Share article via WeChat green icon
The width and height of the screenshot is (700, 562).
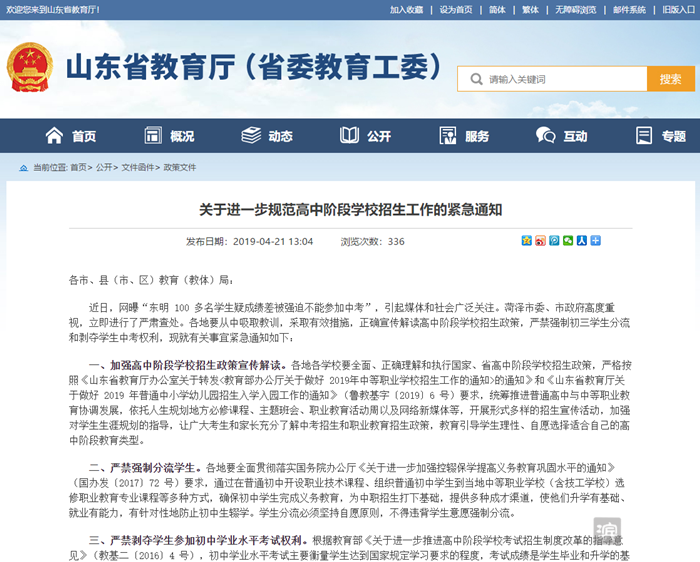coord(568,241)
